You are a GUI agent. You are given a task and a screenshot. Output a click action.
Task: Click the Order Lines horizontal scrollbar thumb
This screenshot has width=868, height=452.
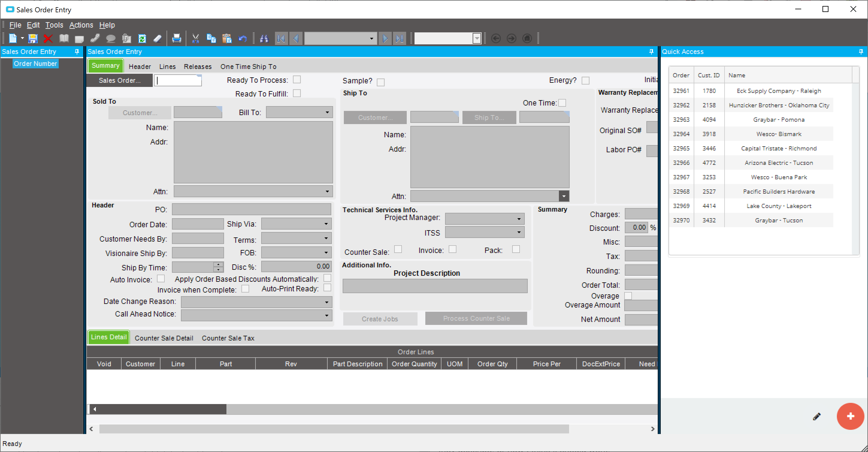(162, 409)
